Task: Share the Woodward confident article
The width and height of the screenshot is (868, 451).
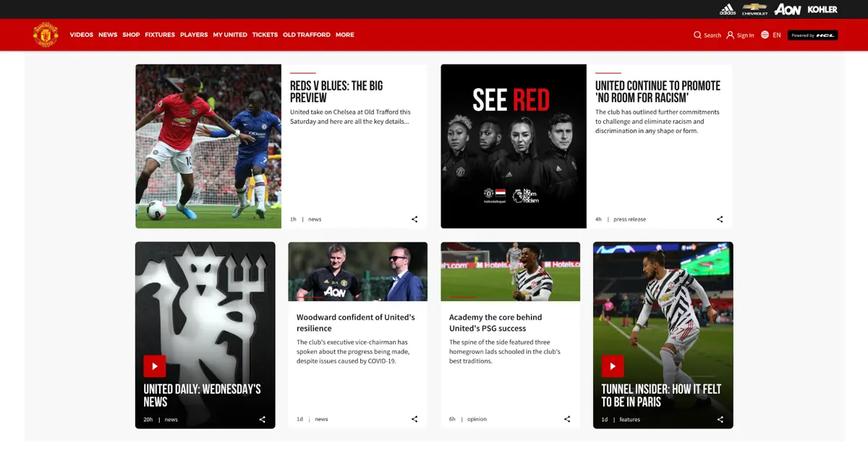Action: 414,419
